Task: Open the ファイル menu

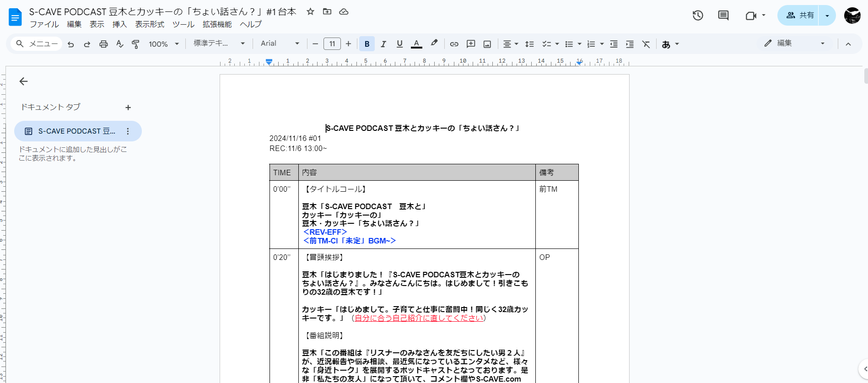Action: [44, 24]
